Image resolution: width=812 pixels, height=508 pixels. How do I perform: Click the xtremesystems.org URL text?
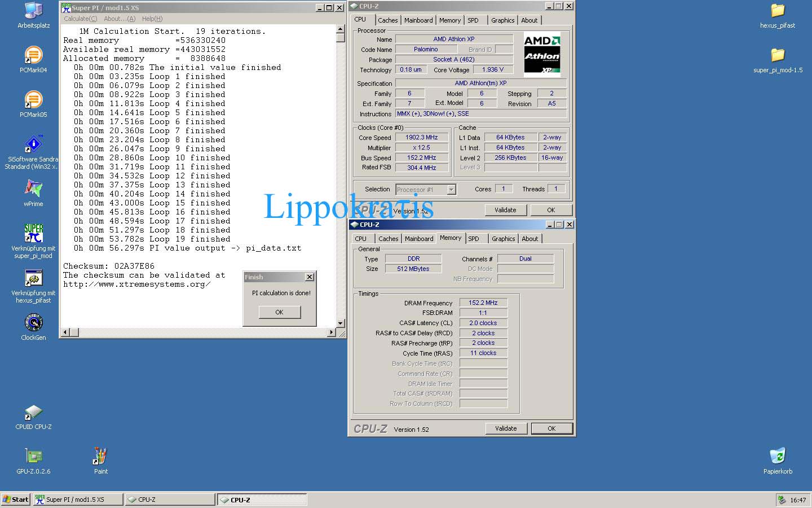137,284
